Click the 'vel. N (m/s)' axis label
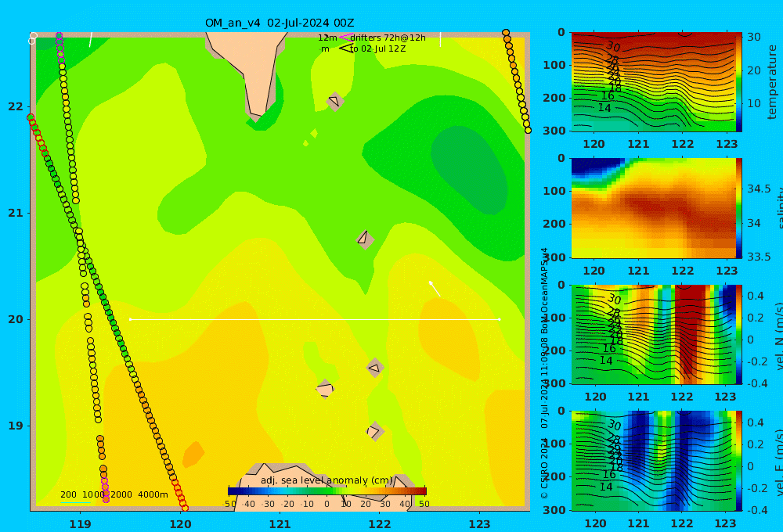 (778, 334)
